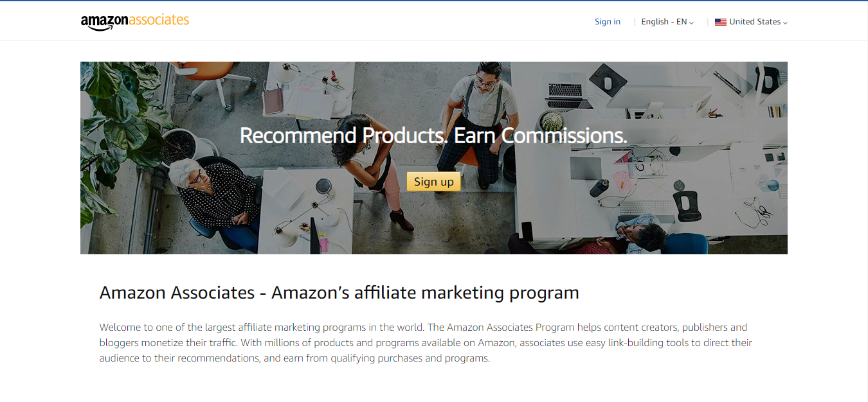The image size is (868, 402).
Task: Click the United States flag icon
Action: [721, 22]
